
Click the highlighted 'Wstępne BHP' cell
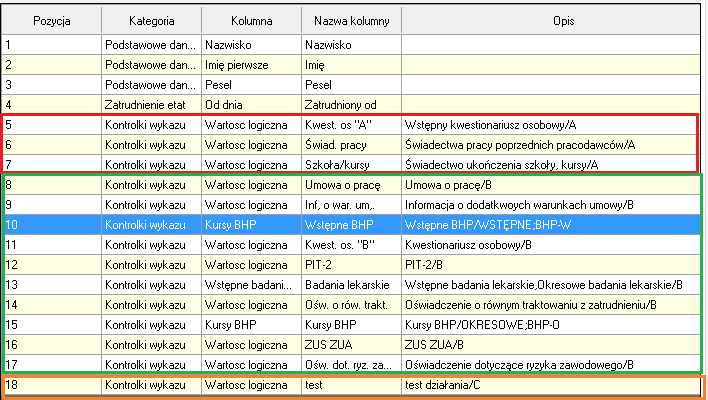pyautogui.click(x=351, y=225)
